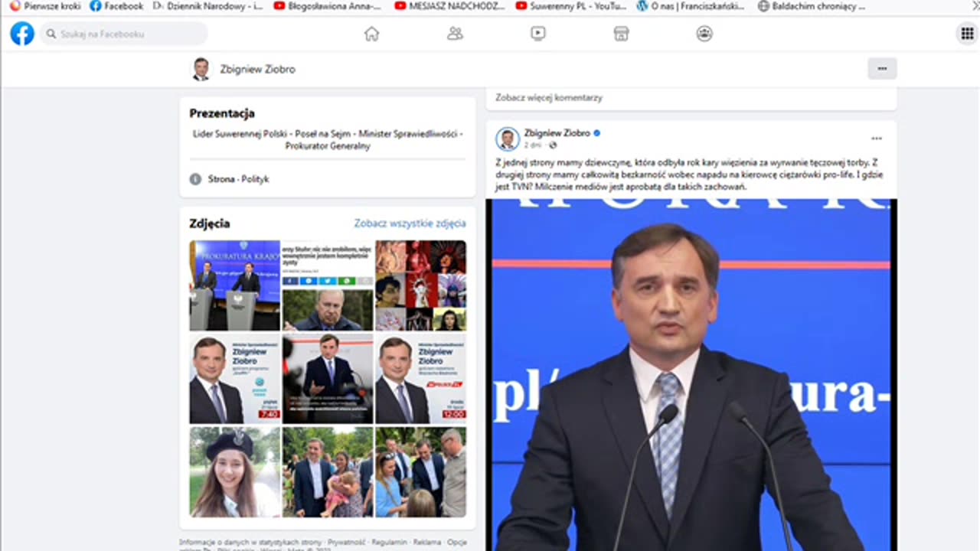This screenshot has width=980, height=551.
Task: Click 'Zobacz więcej komentarzy' link
Action: point(549,97)
